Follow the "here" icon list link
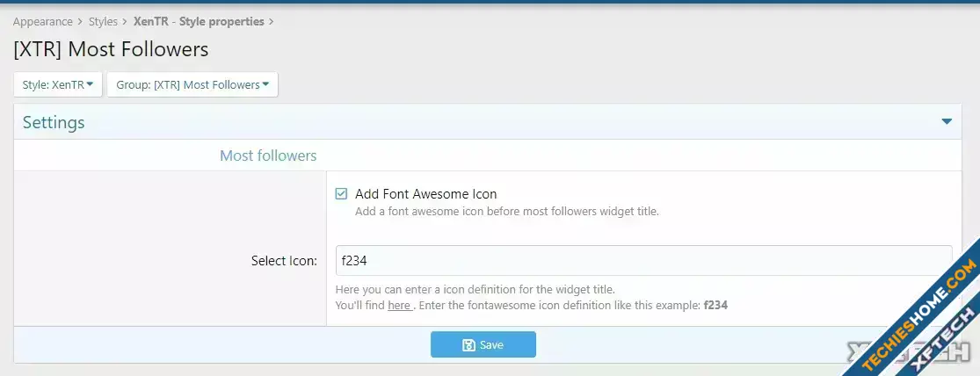The height and width of the screenshot is (376, 980). 399,306
